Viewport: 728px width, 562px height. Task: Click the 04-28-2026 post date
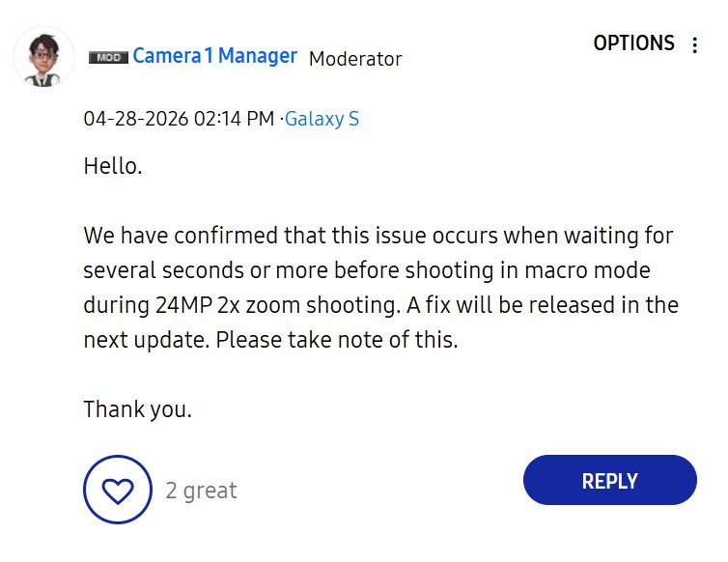coord(135,119)
